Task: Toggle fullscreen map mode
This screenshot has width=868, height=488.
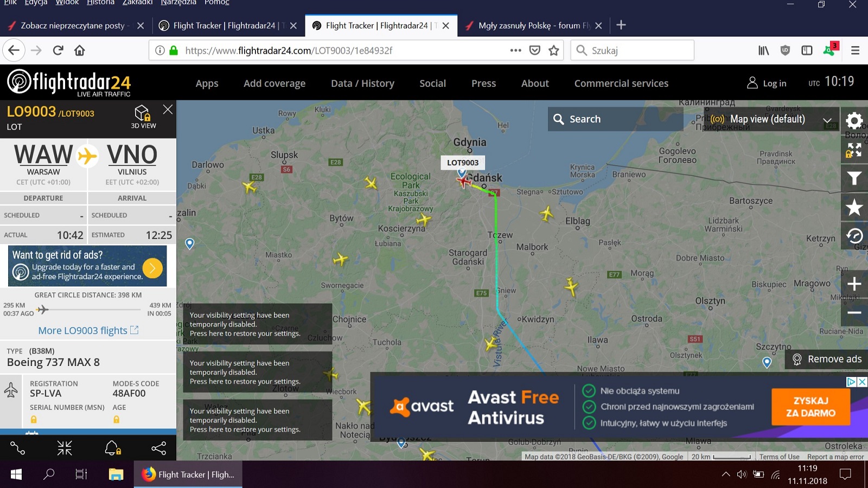Action: pyautogui.click(x=854, y=150)
